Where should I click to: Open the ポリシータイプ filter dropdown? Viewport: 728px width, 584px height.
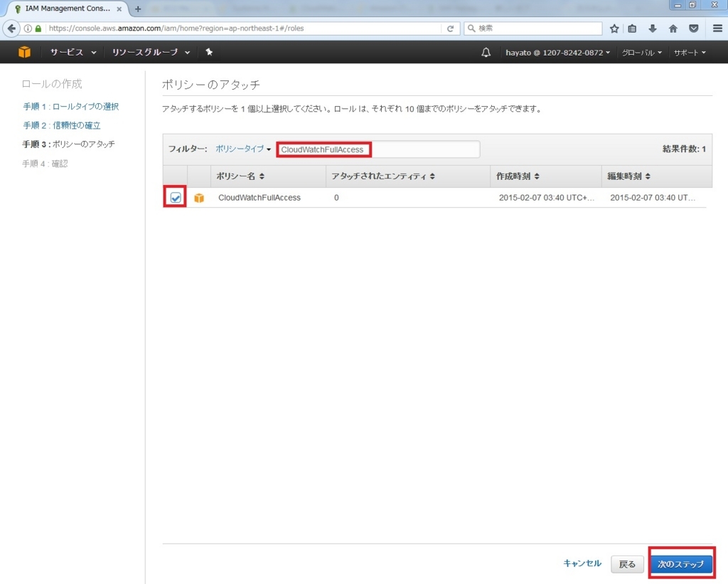click(243, 149)
